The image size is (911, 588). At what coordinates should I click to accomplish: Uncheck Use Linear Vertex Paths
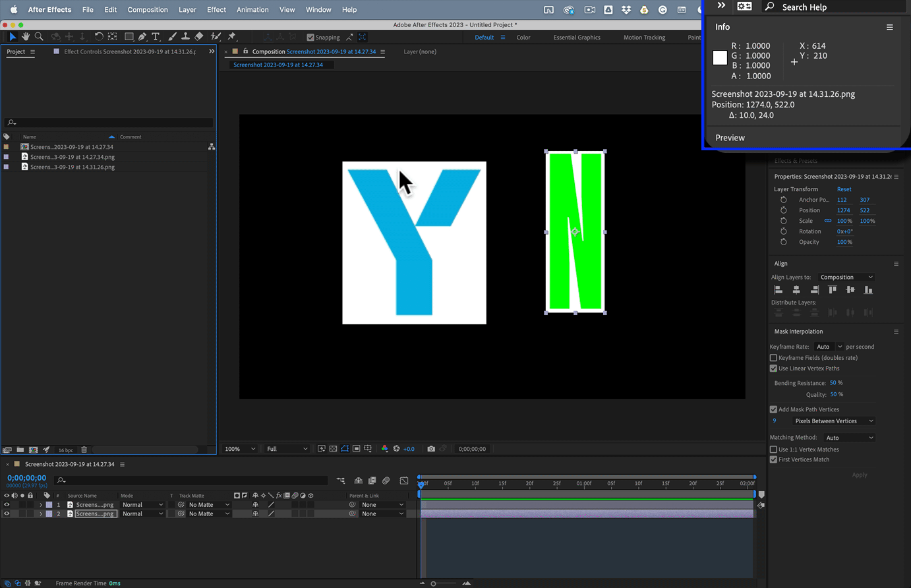click(x=773, y=368)
